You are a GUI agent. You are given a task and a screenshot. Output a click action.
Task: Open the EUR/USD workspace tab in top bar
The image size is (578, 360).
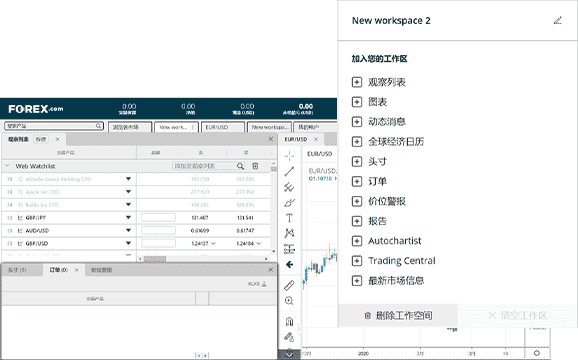pos(223,127)
